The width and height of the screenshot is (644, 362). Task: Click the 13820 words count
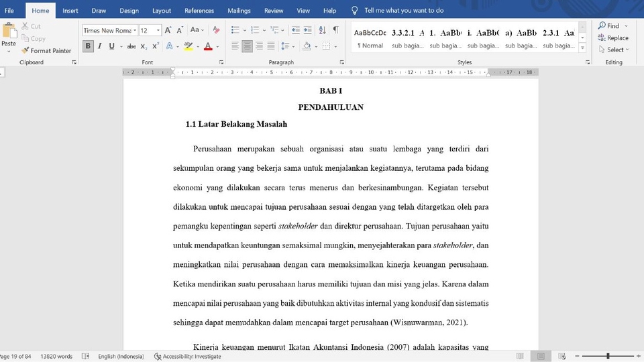56,356
